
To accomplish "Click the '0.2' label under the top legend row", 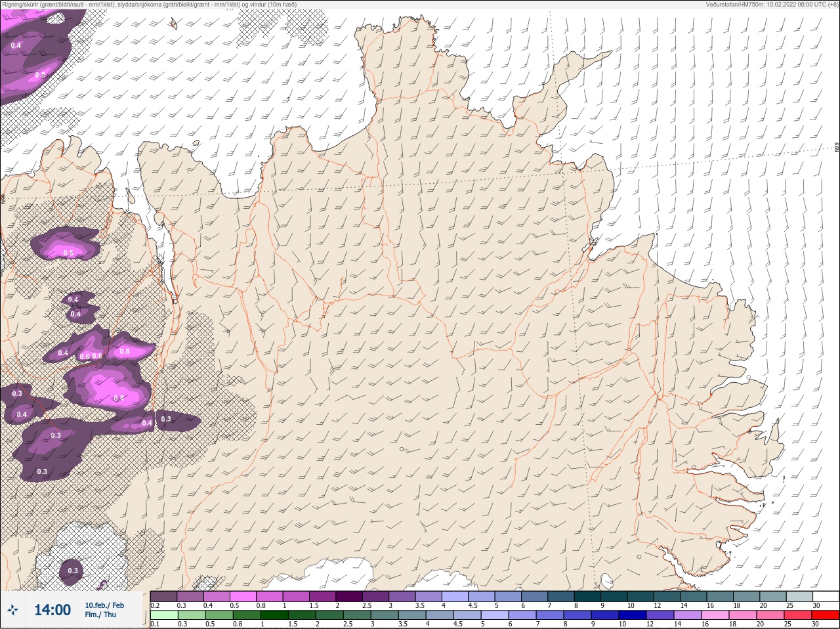I will pyautogui.click(x=155, y=605).
